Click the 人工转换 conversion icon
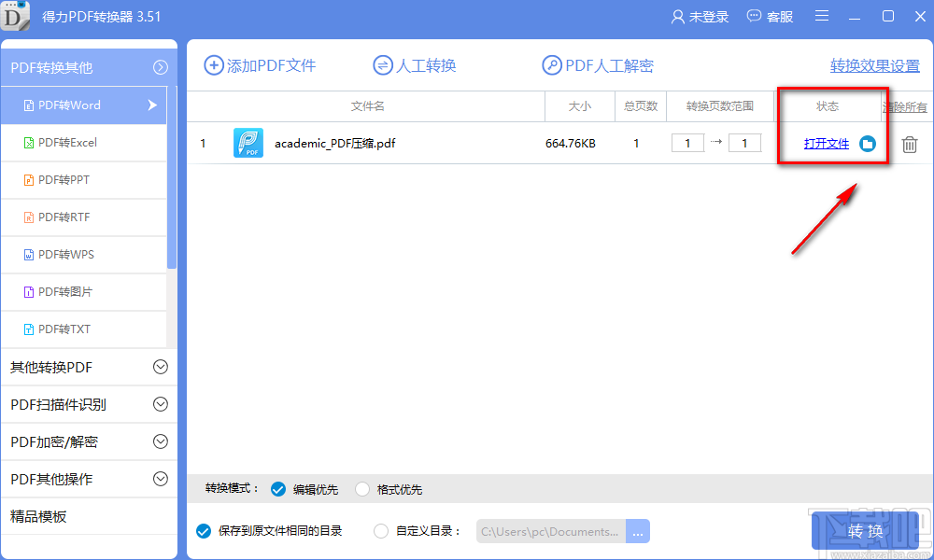Viewport: 934px width, 560px height. (x=382, y=65)
